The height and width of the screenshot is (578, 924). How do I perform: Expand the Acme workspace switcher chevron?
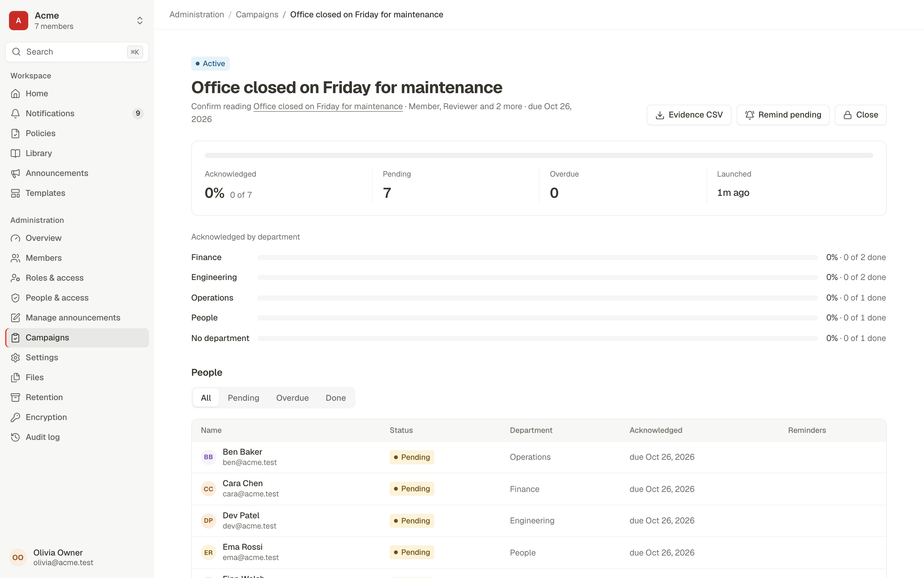[140, 21]
